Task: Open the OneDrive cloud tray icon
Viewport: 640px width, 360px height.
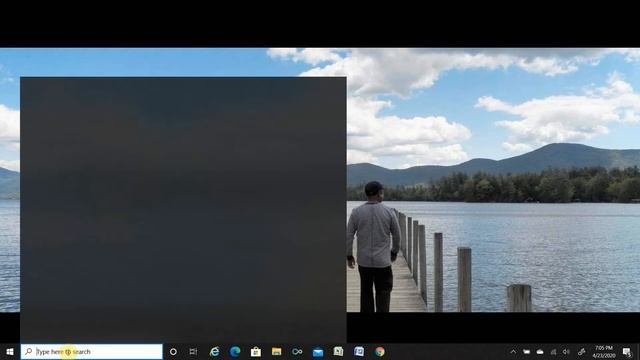Action: point(540,351)
